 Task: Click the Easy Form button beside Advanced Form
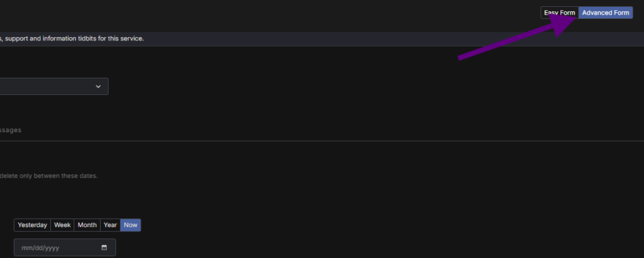[x=559, y=13]
